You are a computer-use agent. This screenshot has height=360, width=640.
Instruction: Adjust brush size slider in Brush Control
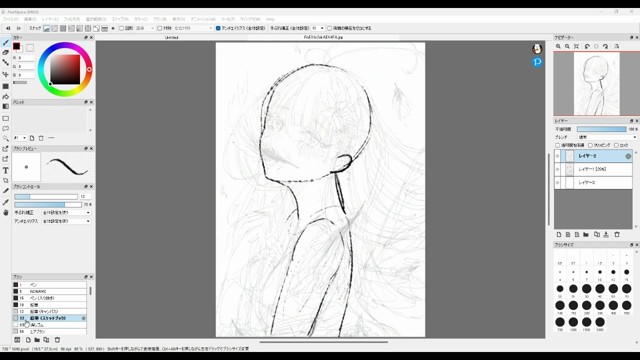(x=46, y=197)
